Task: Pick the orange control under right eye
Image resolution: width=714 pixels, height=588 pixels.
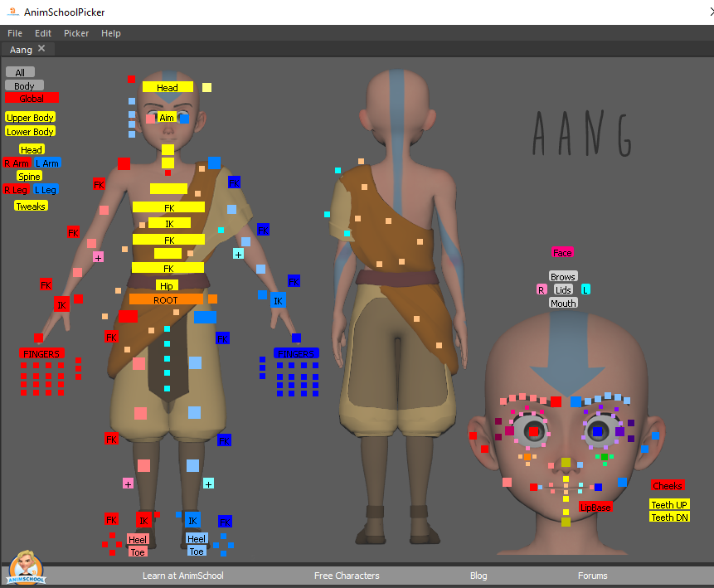Action: click(x=527, y=457)
